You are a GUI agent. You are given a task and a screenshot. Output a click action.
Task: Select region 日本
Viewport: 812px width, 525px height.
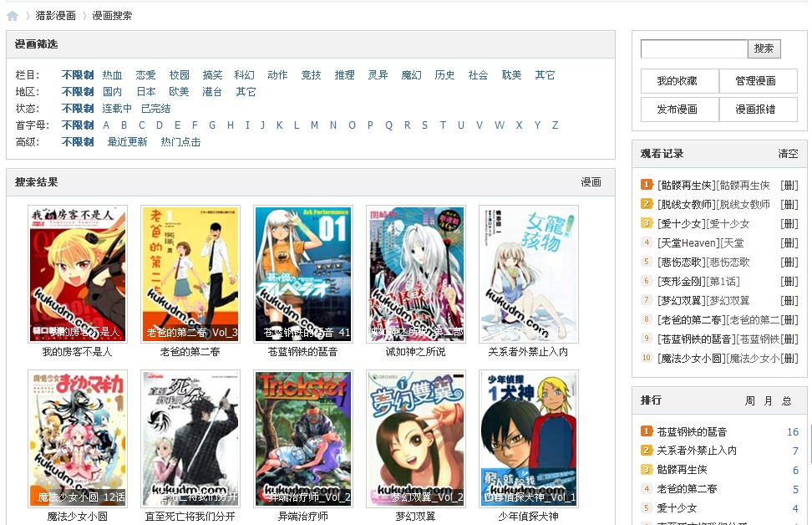(x=146, y=92)
